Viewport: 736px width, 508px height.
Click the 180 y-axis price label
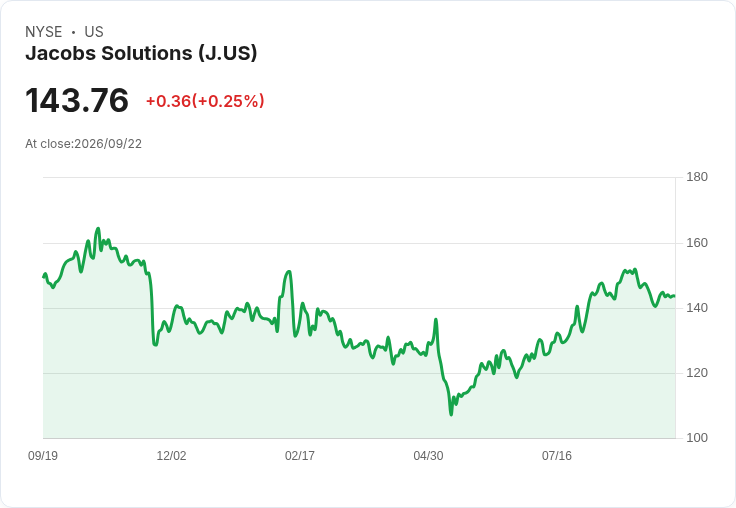tap(697, 177)
